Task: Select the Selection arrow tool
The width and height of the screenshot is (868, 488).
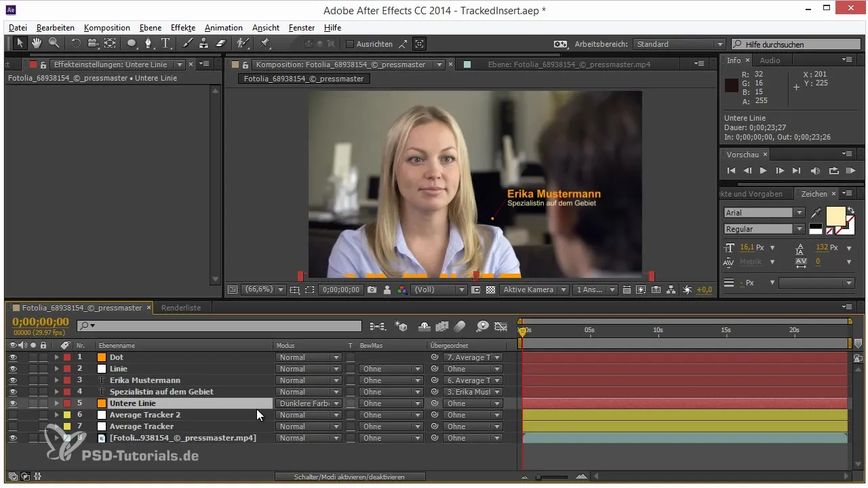Action: pos(20,43)
